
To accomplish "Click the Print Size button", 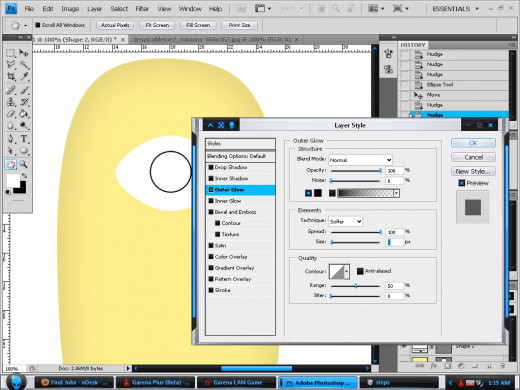I will [x=239, y=25].
